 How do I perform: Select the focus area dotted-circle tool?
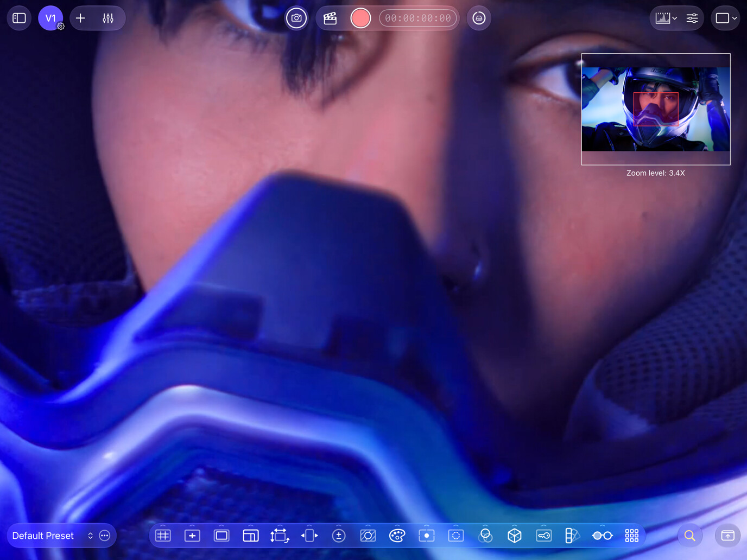point(456,536)
